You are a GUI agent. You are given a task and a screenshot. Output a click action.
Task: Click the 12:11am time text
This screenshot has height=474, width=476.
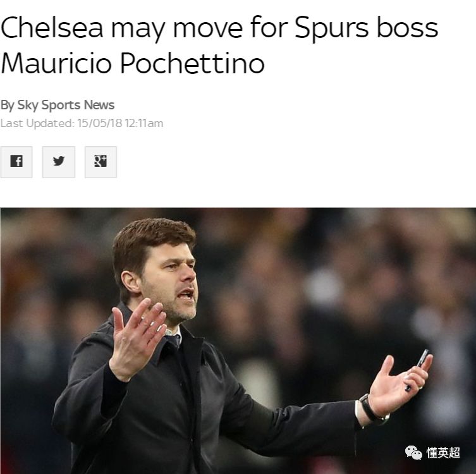coord(144,123)
